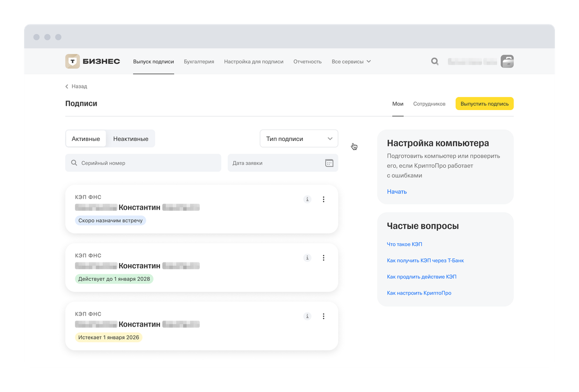Click info icon on 'Скоро назначим встречу' card

(307, 199)
